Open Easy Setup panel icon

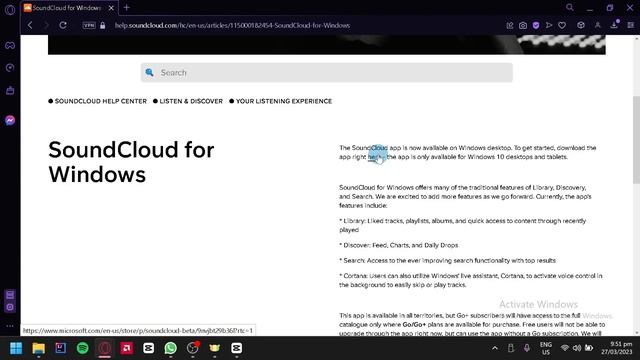pyautogui.click(x=631, y=25)
